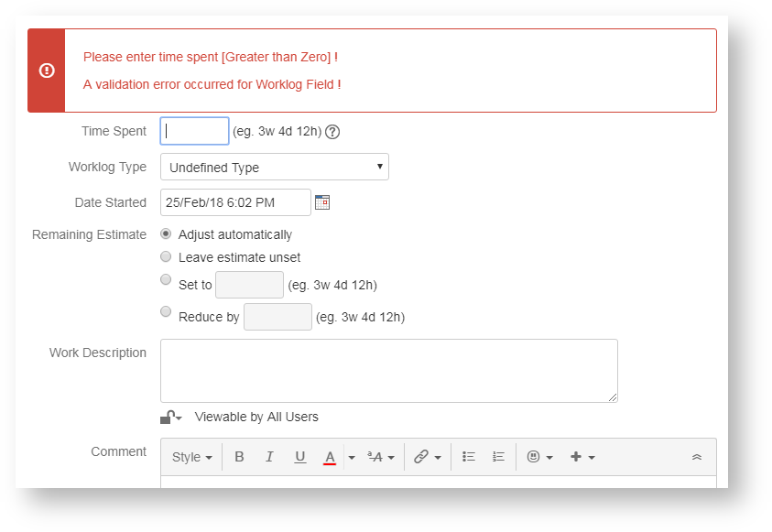Click the red text color button

pyautogui.click(x=330, y=457)
